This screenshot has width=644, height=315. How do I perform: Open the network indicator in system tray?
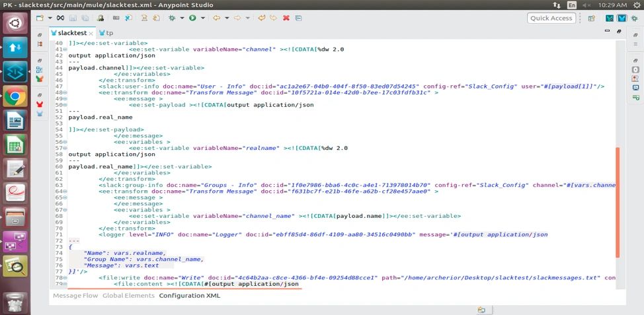557,5
